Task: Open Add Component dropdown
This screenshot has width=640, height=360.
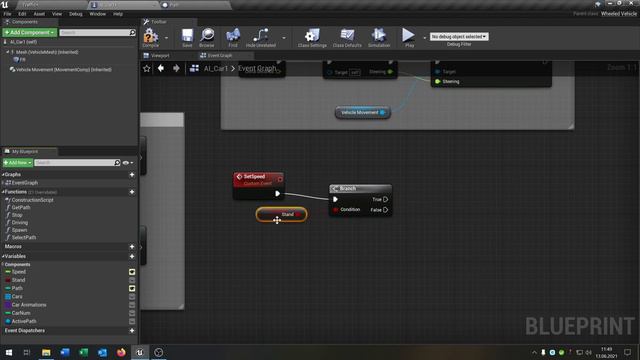Action: tap(29, 32)
